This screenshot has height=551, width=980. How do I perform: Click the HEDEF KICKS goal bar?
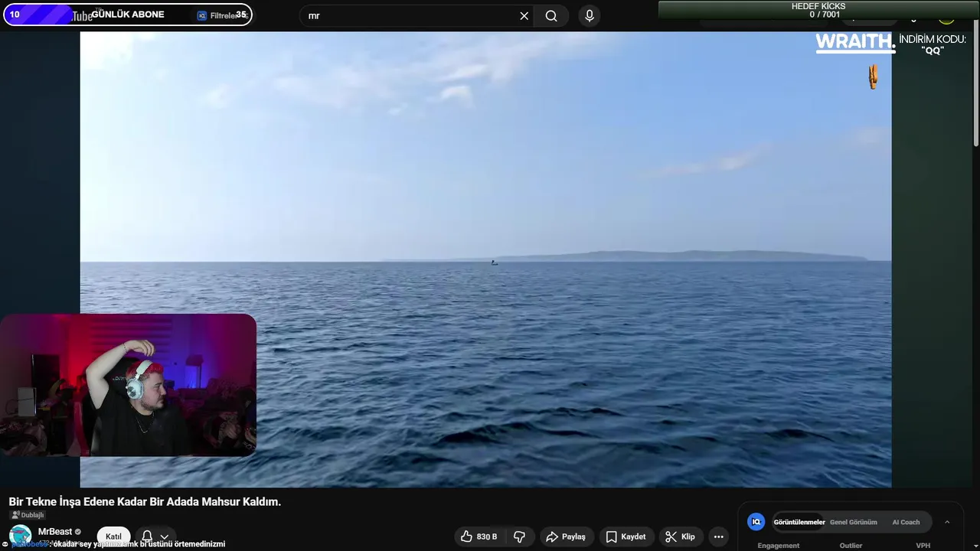click(818, 10)
